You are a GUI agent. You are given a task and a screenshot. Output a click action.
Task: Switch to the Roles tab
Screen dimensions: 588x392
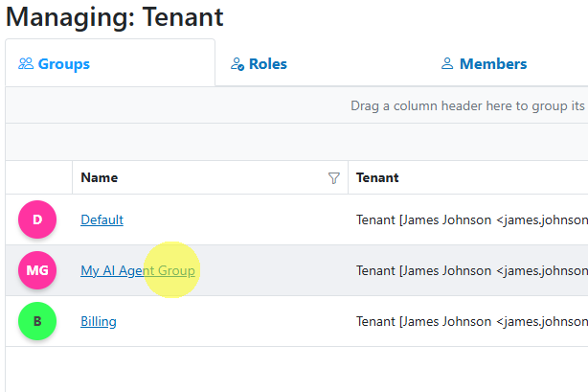pyautogui.click(x=259, y=64)
